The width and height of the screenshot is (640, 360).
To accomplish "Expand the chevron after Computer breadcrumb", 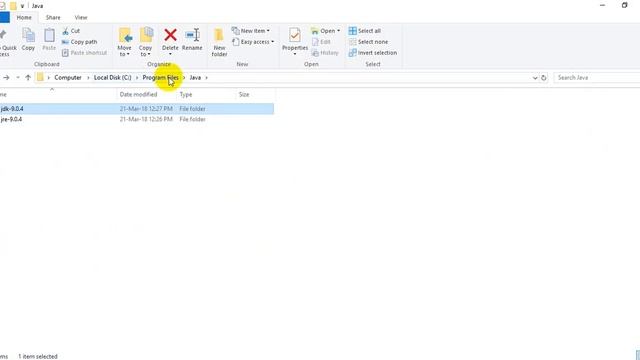I will [88, 78].
